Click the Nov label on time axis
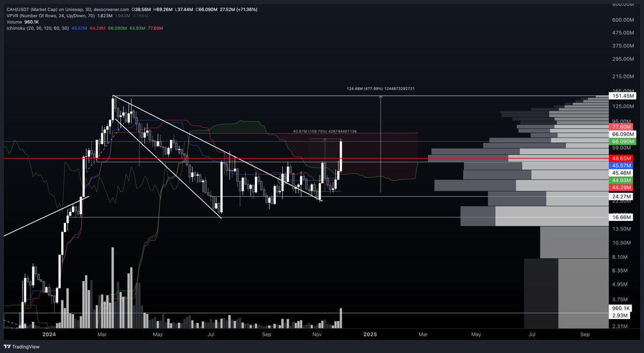Image resolution: width=644 pixels, height=353 pixels. 317,334
